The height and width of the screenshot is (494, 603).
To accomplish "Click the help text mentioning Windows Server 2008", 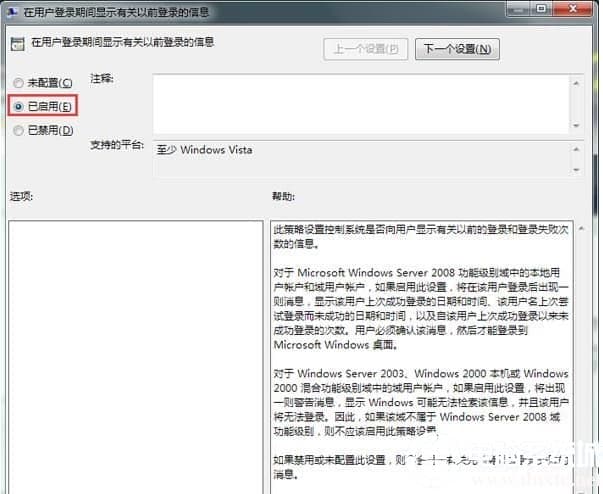I will (421, 308).
